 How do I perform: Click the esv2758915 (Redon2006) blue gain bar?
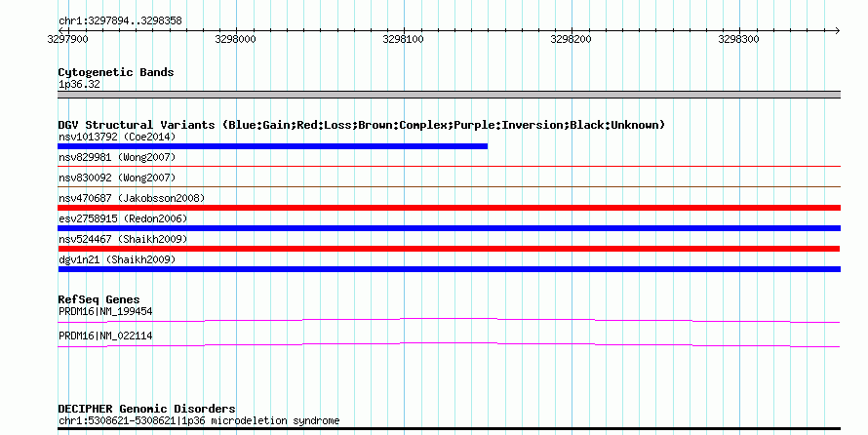(x=449, y=228)
